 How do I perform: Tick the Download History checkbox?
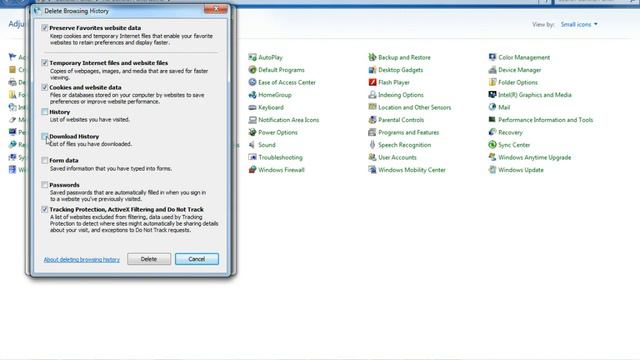pos(44,136)
